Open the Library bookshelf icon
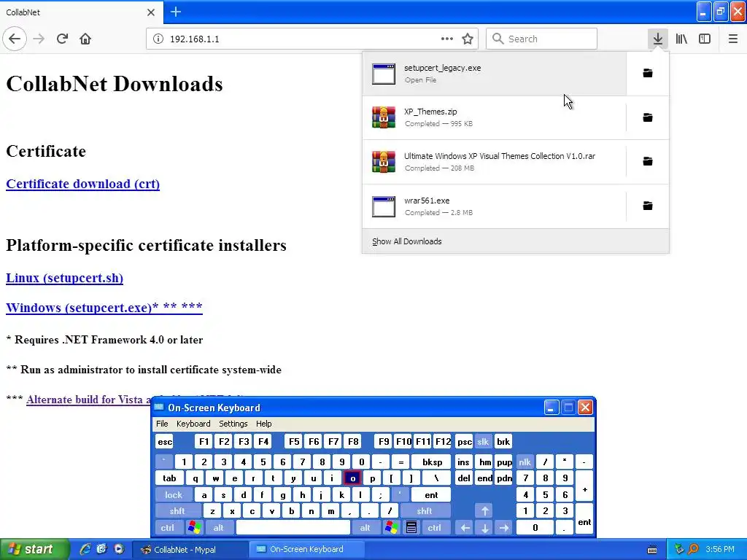The height and width of the screenshot is (560, 747). [x=681, y=39]
